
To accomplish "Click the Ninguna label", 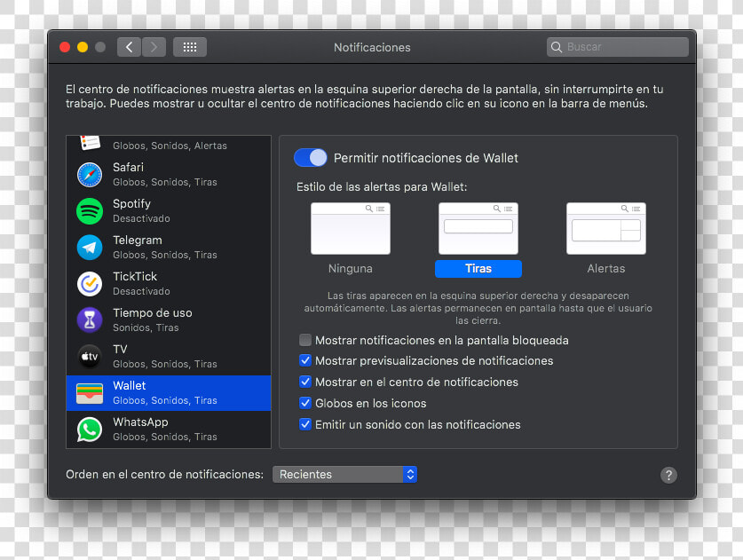I will click(350, 269).
